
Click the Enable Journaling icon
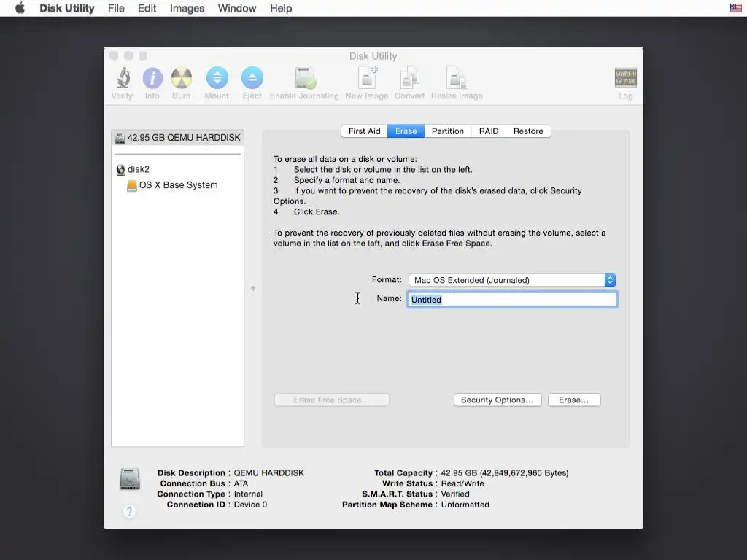point(305,78)
